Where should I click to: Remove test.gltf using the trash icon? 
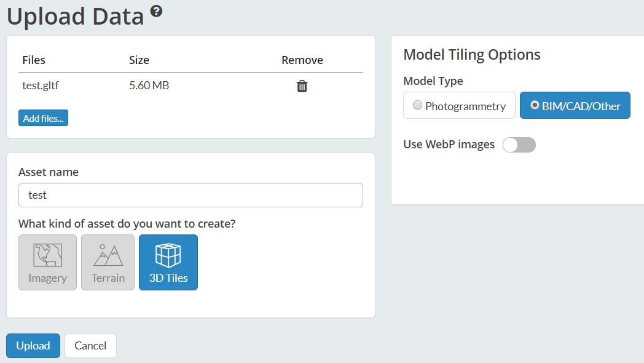click(x=302, y=86)
